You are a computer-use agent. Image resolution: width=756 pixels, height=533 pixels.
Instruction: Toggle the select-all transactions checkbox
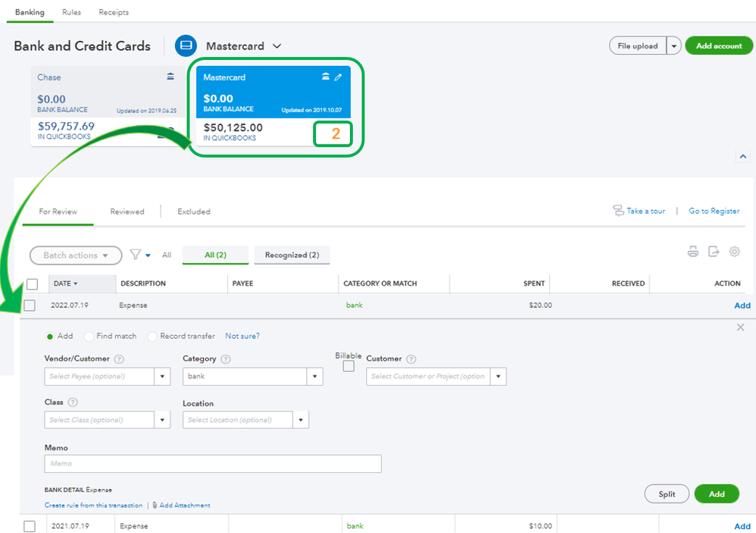point(33,284)
